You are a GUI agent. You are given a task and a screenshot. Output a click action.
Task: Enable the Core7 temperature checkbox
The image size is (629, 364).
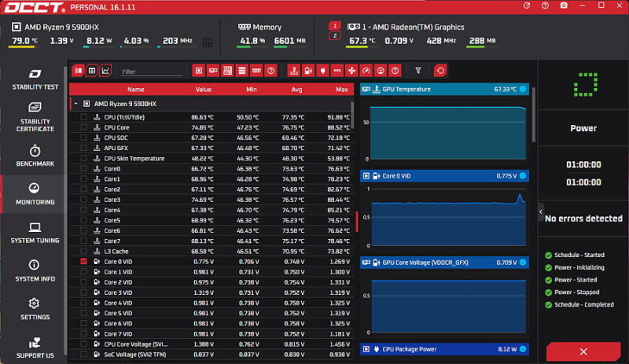click(x=83, y=241)
